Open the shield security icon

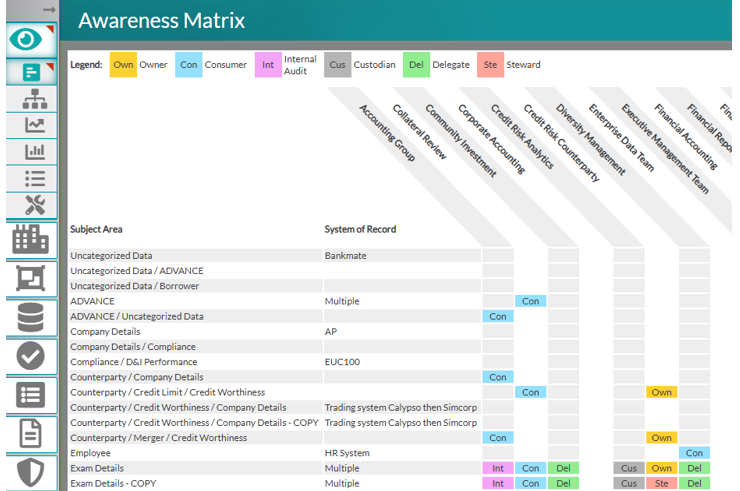tap(30, 473)
